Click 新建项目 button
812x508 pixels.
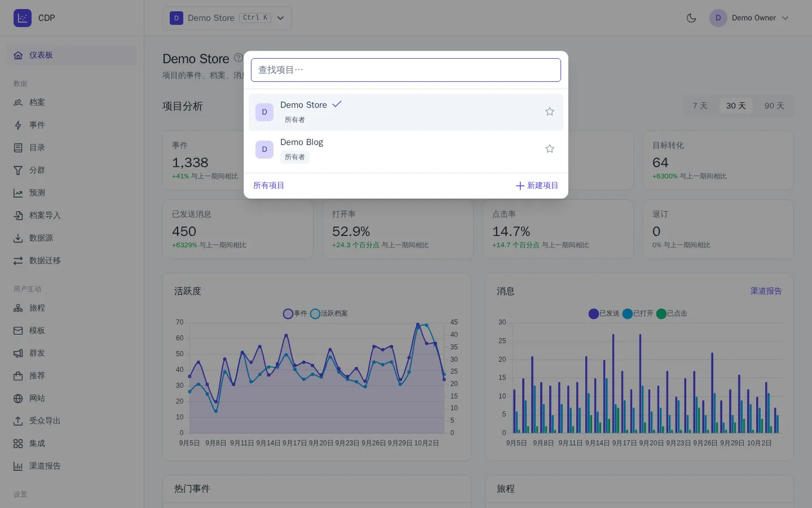pyautogui.click(x=537, y=186)
